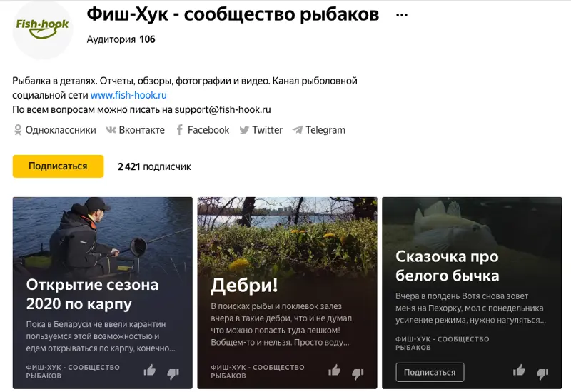Dislike the Открытие сезона 2020 по карпу article
The image size is (571, 392).
(173, 373)
